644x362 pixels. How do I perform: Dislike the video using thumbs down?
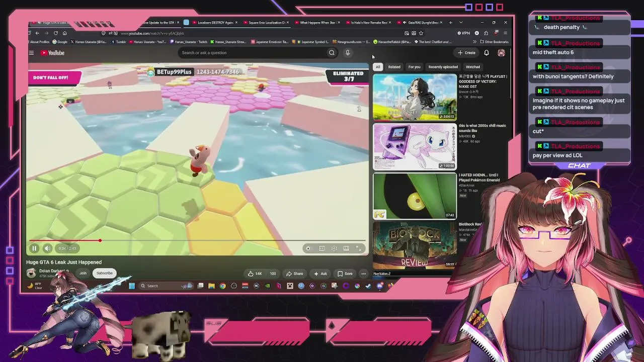(x=273, y=274)
